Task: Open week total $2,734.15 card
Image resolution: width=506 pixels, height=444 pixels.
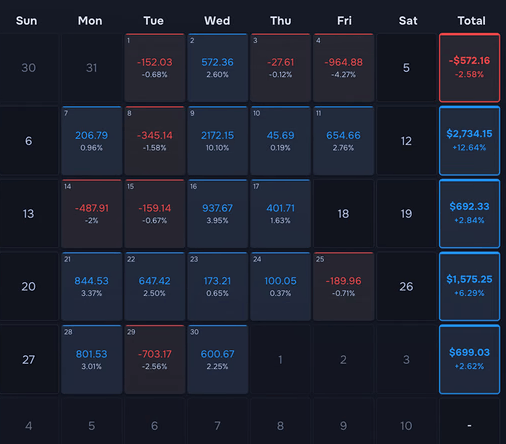Action: (469, 141)
